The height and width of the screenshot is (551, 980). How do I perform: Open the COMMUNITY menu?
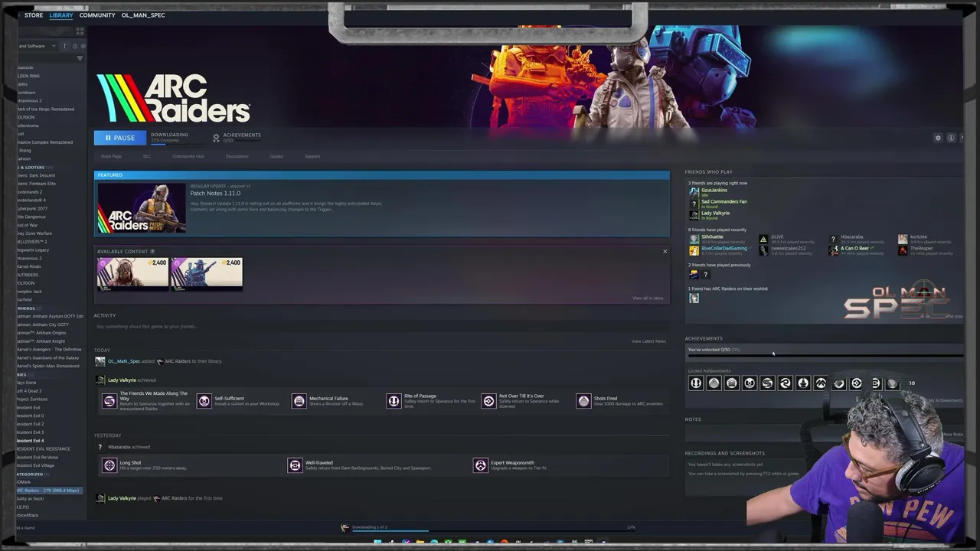97,15
